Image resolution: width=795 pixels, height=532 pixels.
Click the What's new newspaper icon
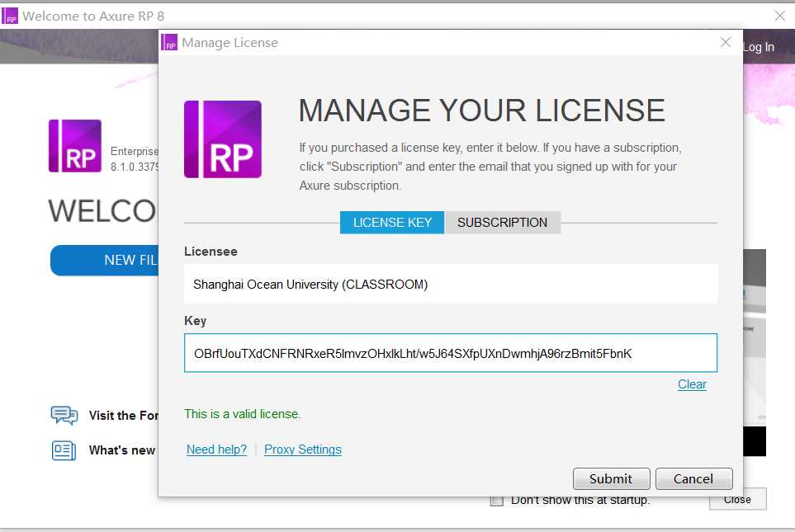pos(64,450)
